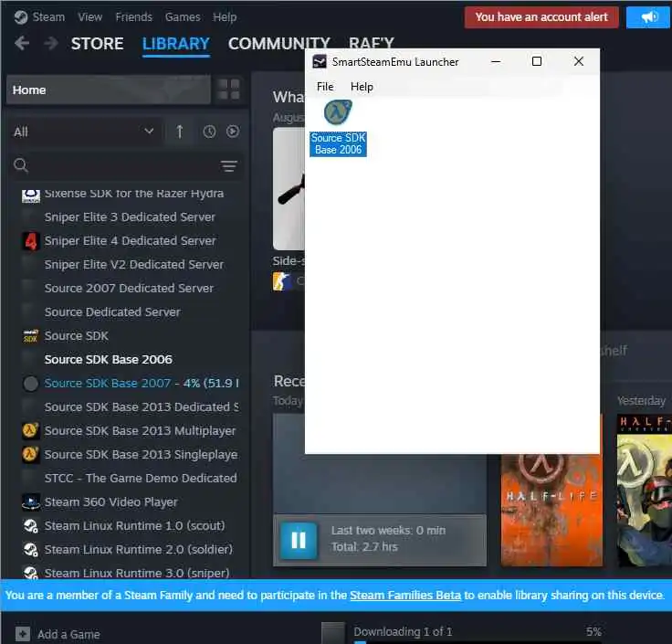Select Source SDK Base 2006 in library

[109, 359]
